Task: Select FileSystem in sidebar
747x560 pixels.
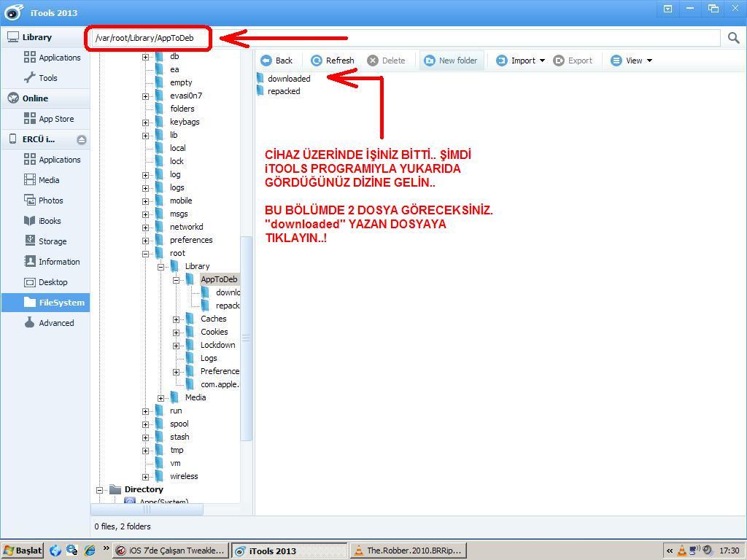Action: 45,303
